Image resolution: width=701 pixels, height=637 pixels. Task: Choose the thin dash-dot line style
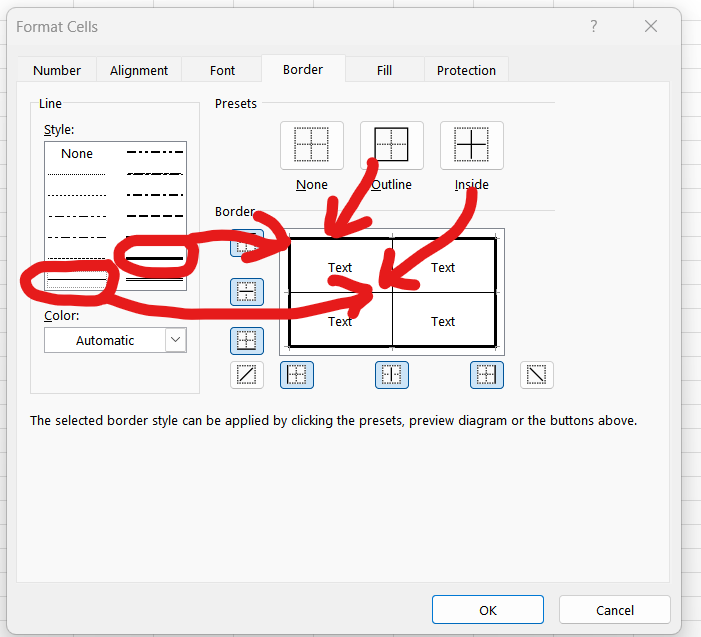[x=77, y=237]
